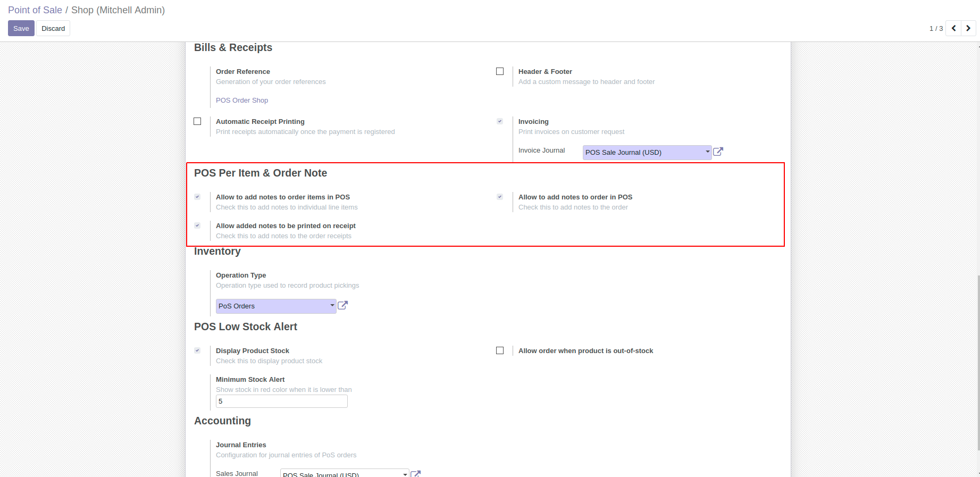
Task: Open the POS Order Shop link
Action: (242, 101)
